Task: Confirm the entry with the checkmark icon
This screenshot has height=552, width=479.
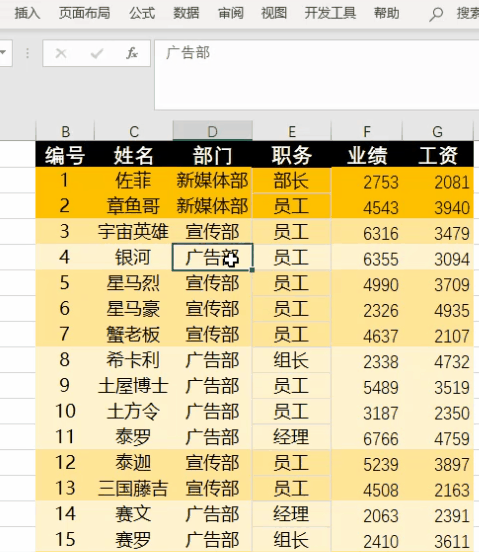Action: pos(96,54)
